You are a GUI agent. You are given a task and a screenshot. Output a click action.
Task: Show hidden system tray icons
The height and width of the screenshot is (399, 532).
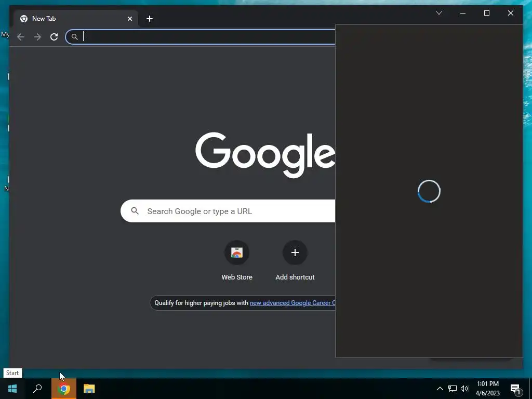pos(440,389)
